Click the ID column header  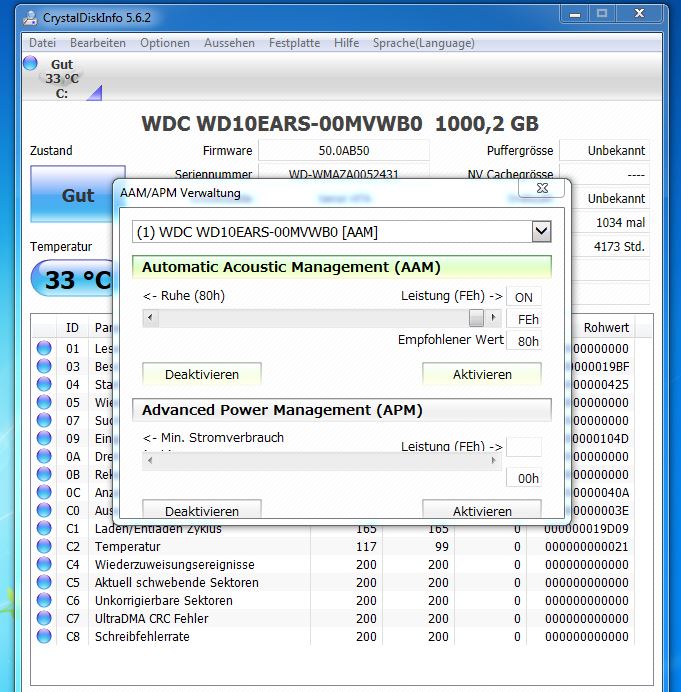(72, 327)
